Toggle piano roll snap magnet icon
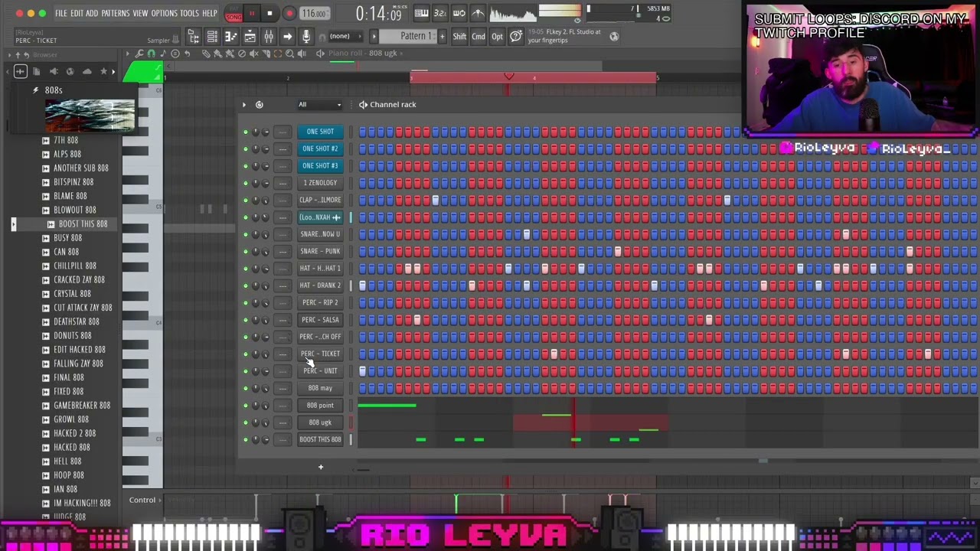The height and width of the screenshot is (551, 980). tap(151, 53)
